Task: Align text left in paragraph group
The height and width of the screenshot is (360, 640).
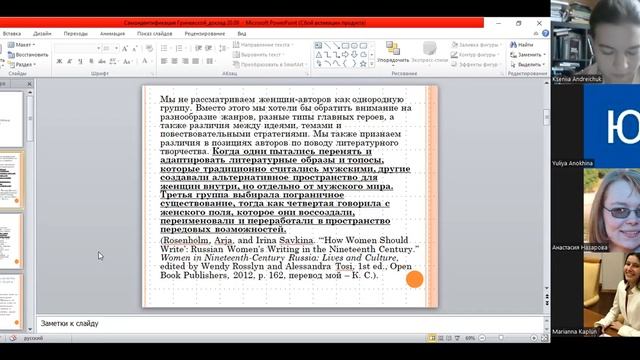Action: [164, 61]
